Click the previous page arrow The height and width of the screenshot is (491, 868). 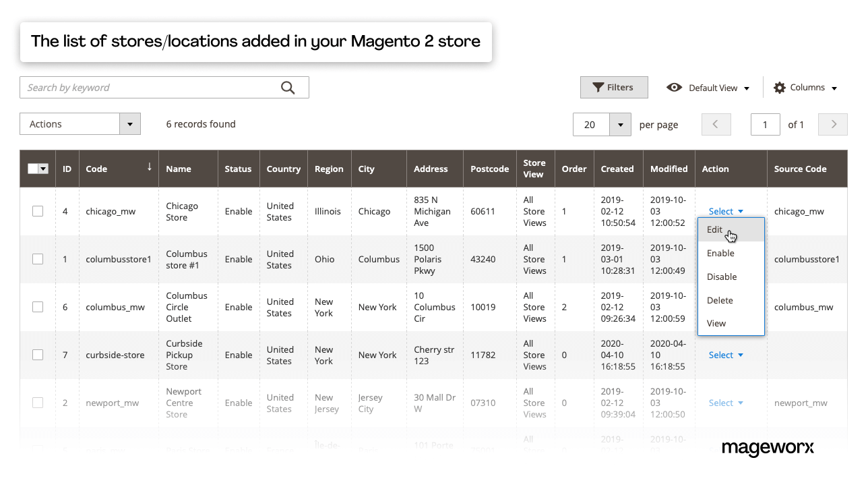click(716, 124)
